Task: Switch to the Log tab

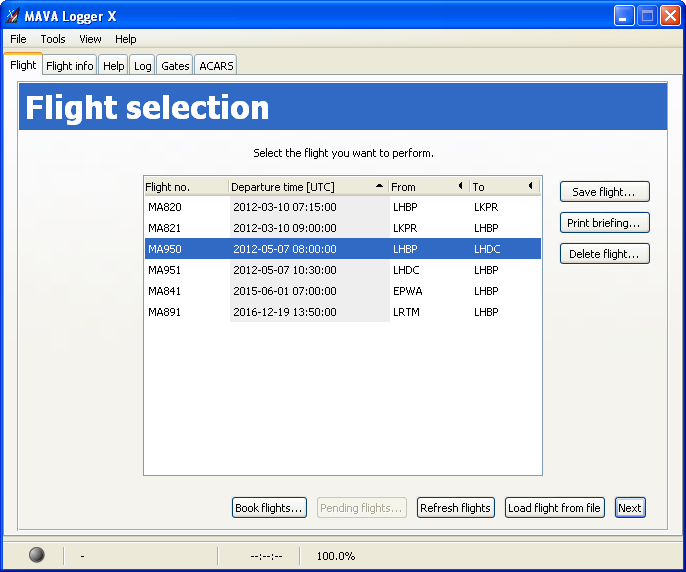Action: (x=143, y=66)
